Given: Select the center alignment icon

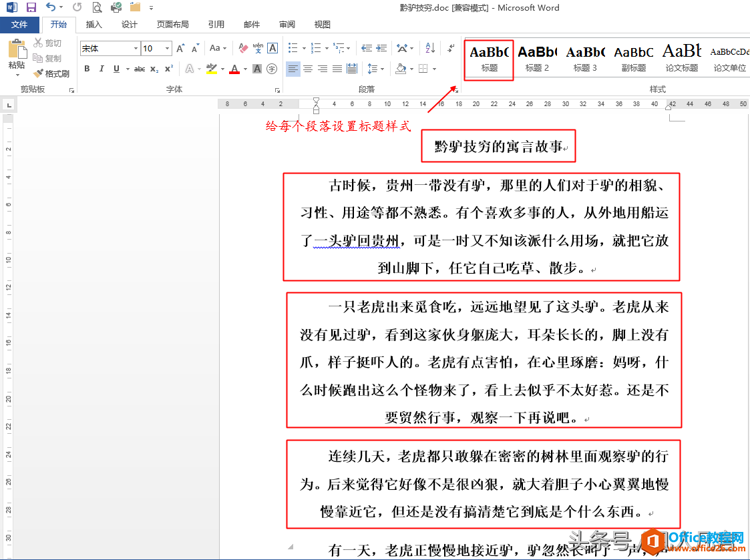Looking at the screenshot, I should tap(308, 69).
